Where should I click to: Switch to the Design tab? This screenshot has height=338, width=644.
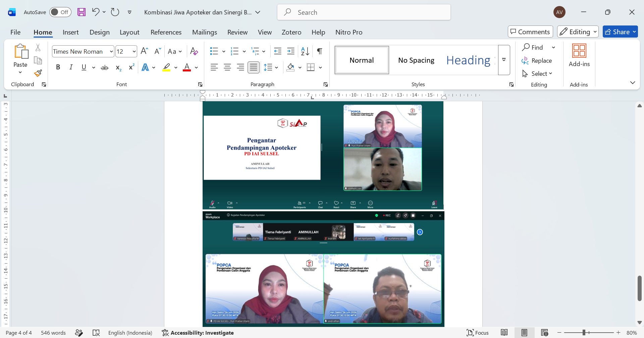tap(100, 32)
